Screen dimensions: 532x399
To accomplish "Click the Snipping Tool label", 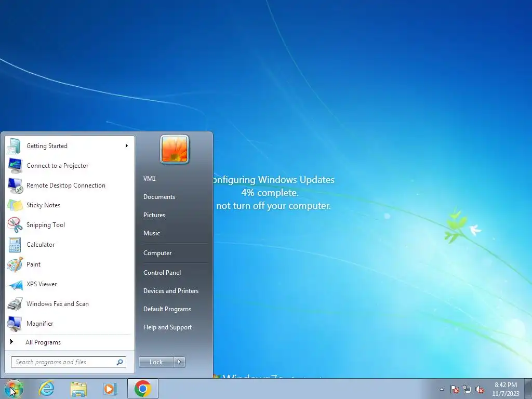I will click(x=46, y=225).
